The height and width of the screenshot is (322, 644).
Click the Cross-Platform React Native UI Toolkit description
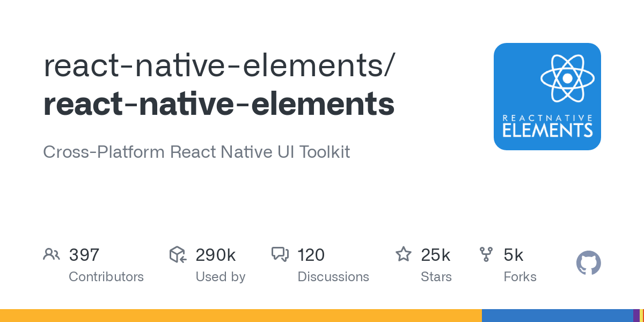pos(196,152)
